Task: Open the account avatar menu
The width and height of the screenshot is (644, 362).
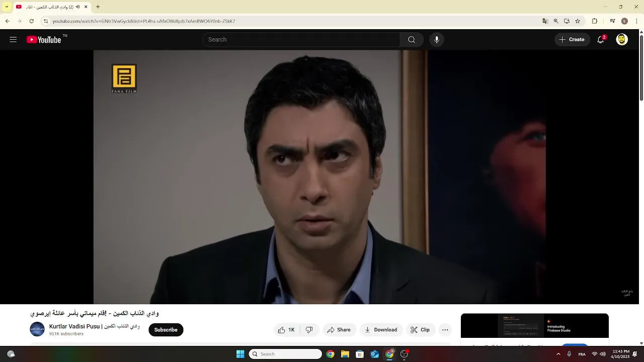Action: tap(622, 40)
